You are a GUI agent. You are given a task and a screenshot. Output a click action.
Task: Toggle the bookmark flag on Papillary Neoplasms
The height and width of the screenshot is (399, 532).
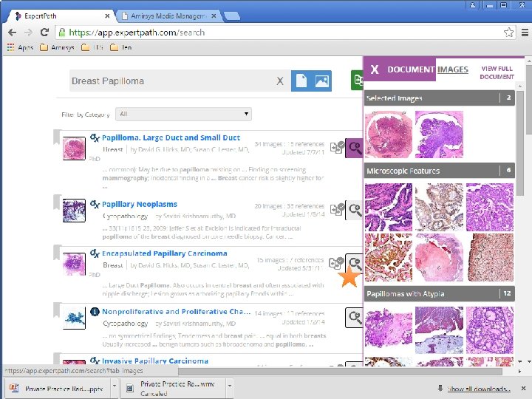57,202
